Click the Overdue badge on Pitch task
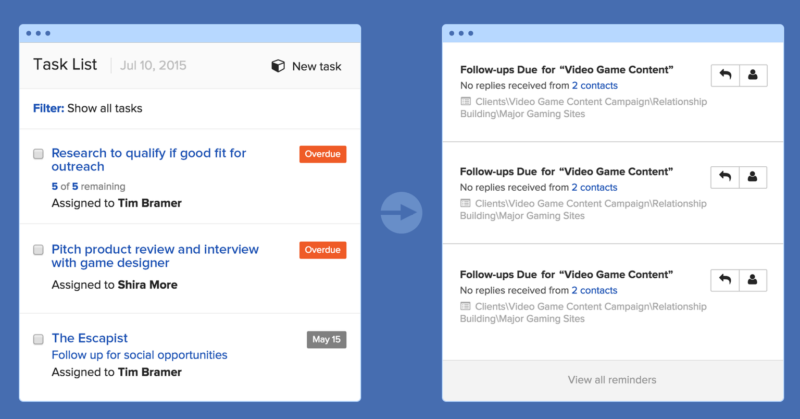This screenshot has height=419, width=800. (x=322, y=250)
